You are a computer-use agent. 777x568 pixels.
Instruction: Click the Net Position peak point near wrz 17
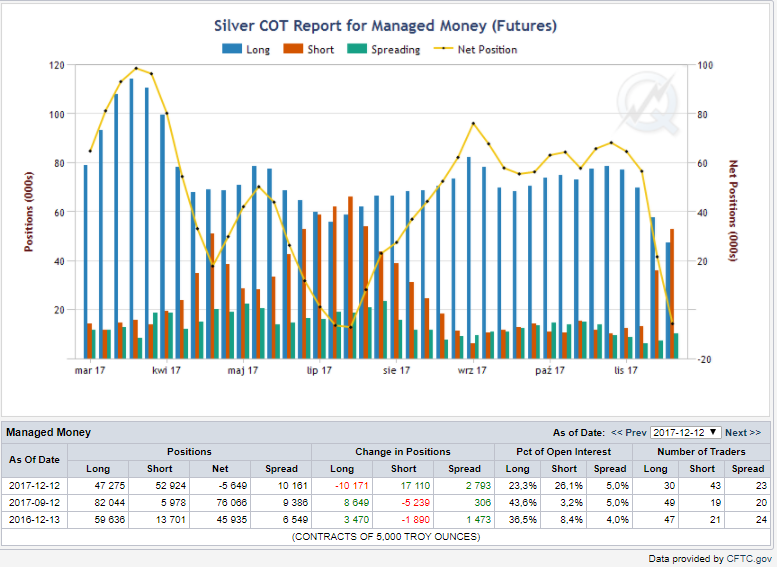pos(473,123)
